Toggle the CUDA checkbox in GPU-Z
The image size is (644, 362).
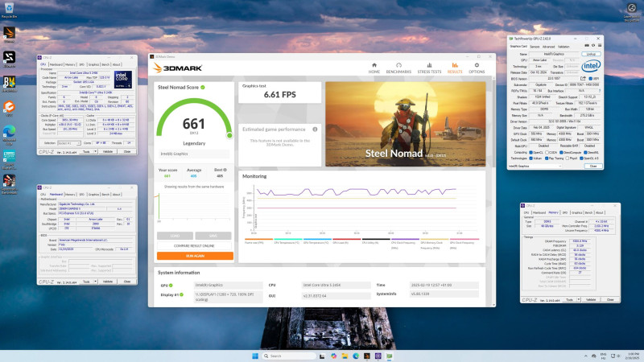tap(547, 152)
